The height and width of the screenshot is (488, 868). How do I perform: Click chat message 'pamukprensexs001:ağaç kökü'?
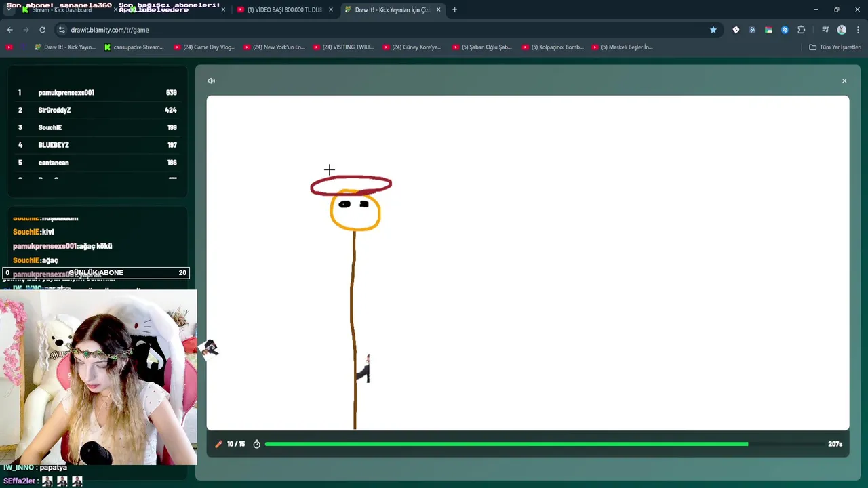point(62,246)
